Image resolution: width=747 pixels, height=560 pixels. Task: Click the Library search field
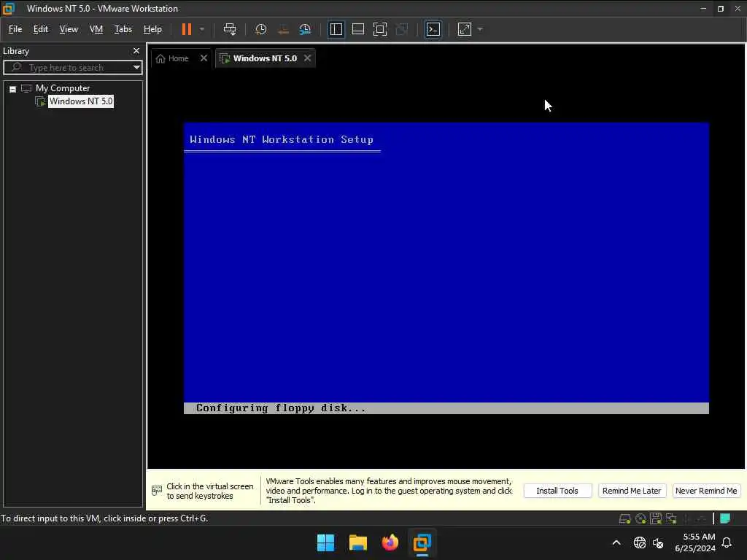[71, 68]
